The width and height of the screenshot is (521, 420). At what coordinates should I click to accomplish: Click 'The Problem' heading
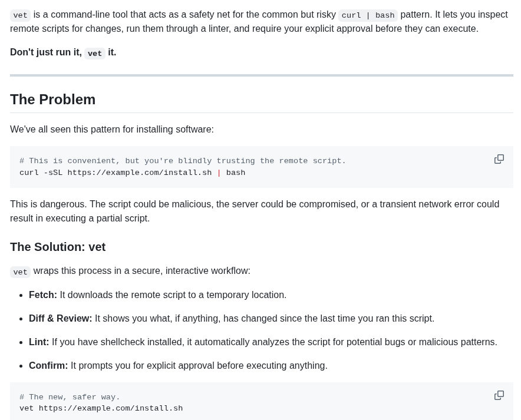pos(52,100)
